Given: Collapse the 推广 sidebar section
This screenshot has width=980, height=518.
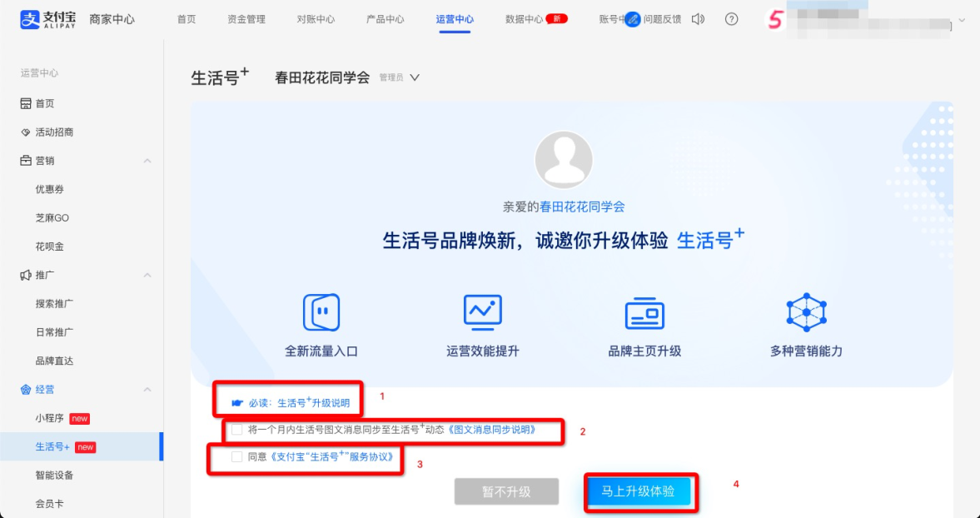Looking at the screenshot, I should [x=147, y=276].
